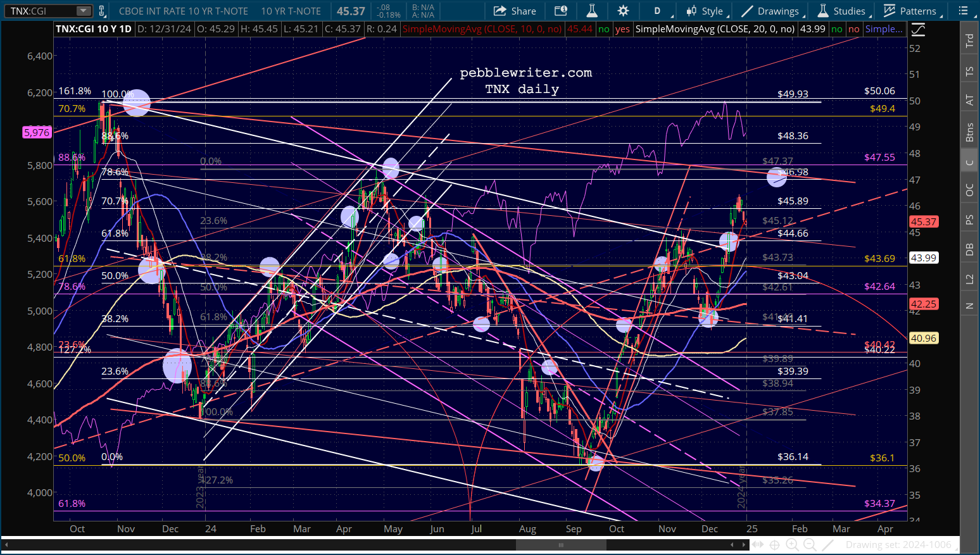Click the 43.99 moving average axis label
980x555 pixels.
(924, 258)
